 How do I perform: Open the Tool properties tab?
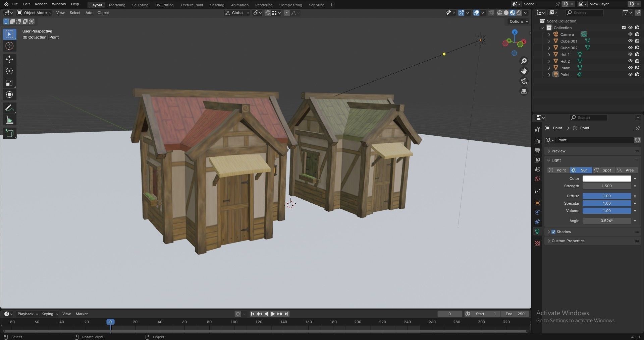(537, 129)
